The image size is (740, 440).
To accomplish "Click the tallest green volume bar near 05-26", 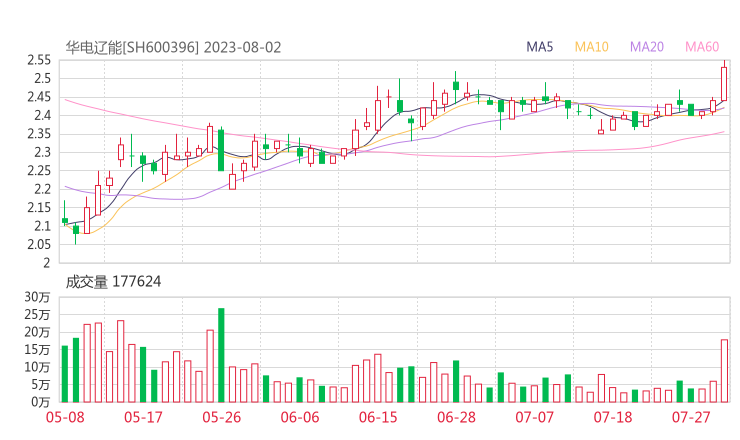I will point(221,355).
